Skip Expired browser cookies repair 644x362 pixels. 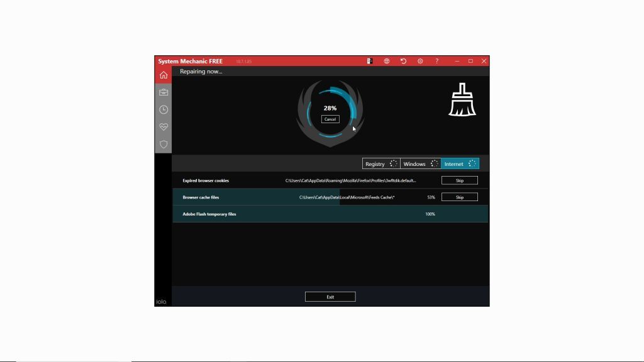460,180
